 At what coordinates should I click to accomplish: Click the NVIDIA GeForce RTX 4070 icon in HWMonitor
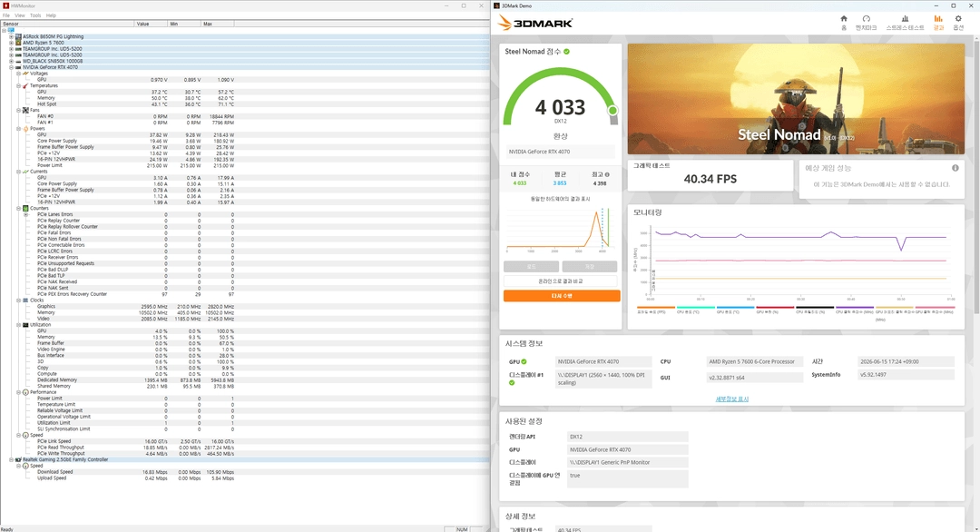[18, 67]
